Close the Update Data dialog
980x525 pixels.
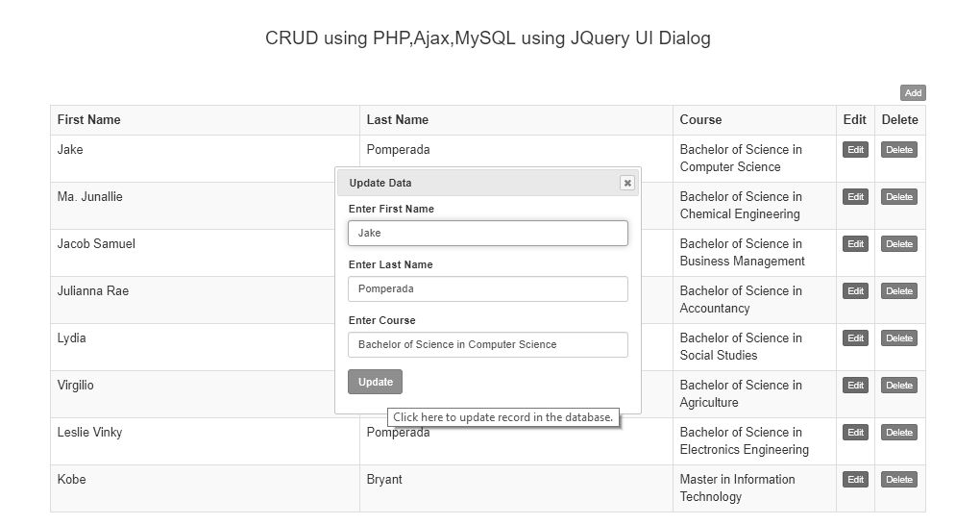(x=626, y=183)
